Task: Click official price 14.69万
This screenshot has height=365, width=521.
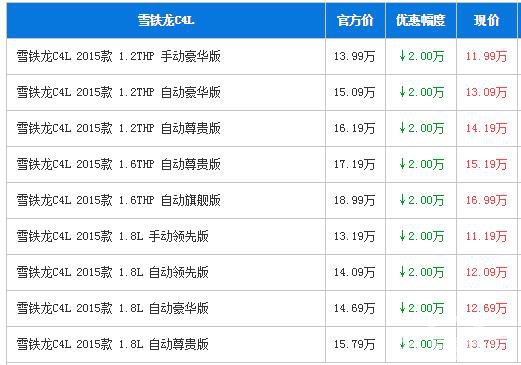Action: click(x=354, y=308)
